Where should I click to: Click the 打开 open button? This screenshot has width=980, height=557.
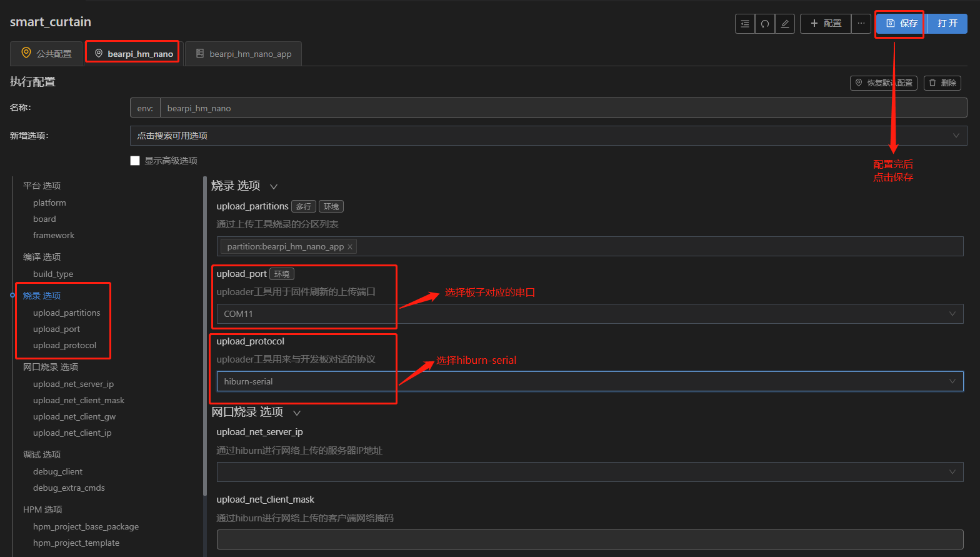947,24
